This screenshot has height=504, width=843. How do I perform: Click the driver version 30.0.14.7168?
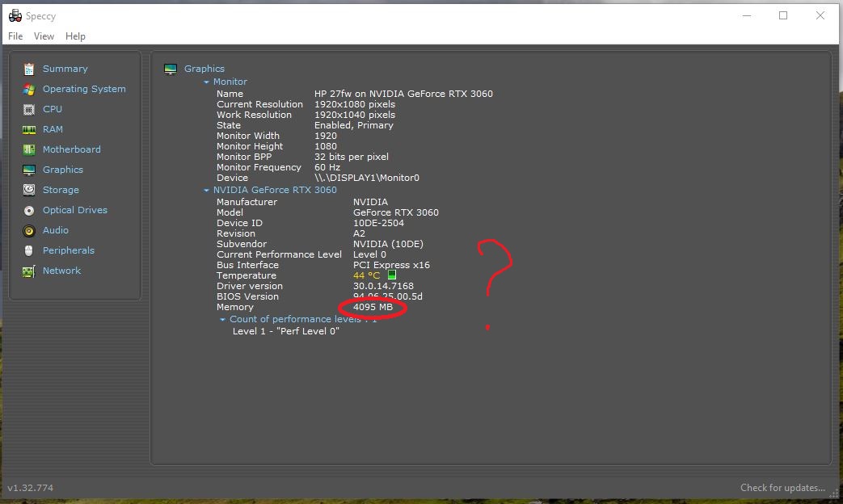[x=383, y=286]
